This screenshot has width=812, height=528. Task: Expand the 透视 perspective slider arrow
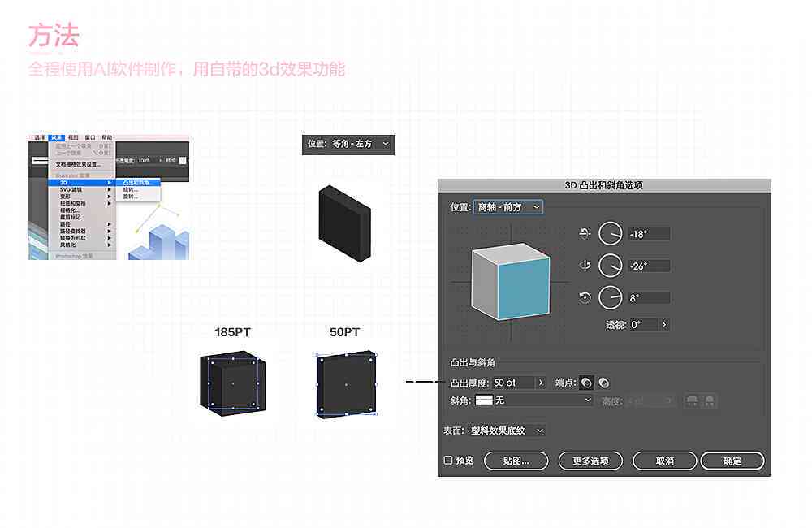664,324
